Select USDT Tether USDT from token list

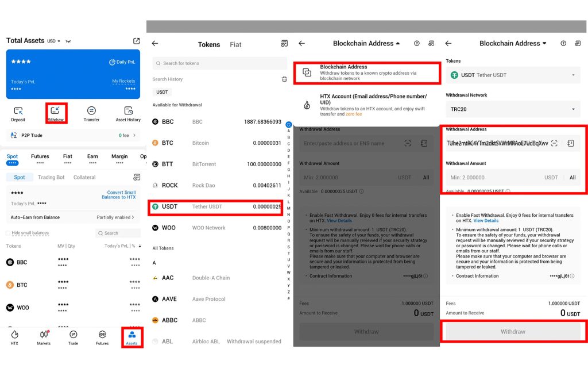(216, 206)
